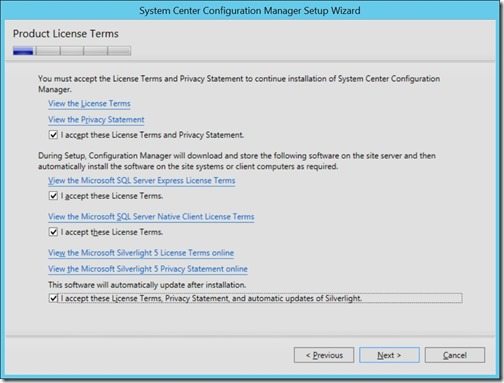Viewport: 504px width, 383px height.
Task: Click the wizard step progress bar
Action: pyautogui.click(x=72, y=51)
